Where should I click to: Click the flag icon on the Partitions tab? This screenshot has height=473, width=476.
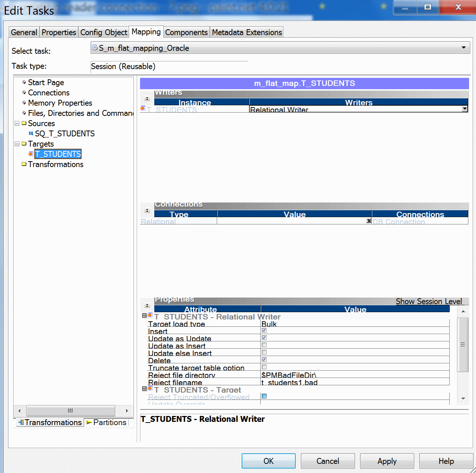pyautogui.click(x=89, y=422)
